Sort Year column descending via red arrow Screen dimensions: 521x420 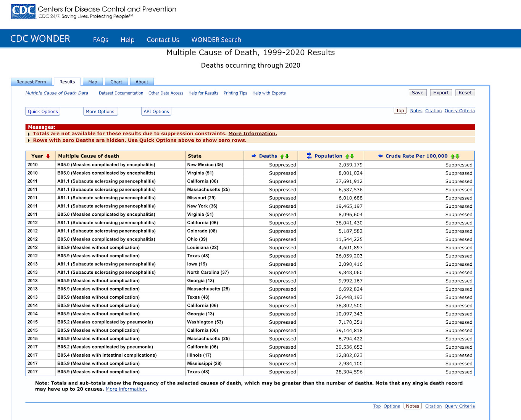48,156
